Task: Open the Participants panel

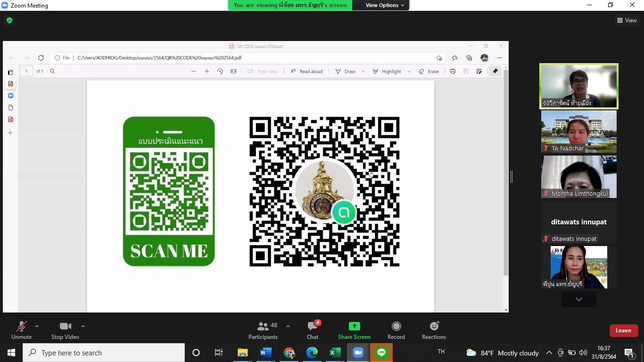Action: (x=263, y=330)
